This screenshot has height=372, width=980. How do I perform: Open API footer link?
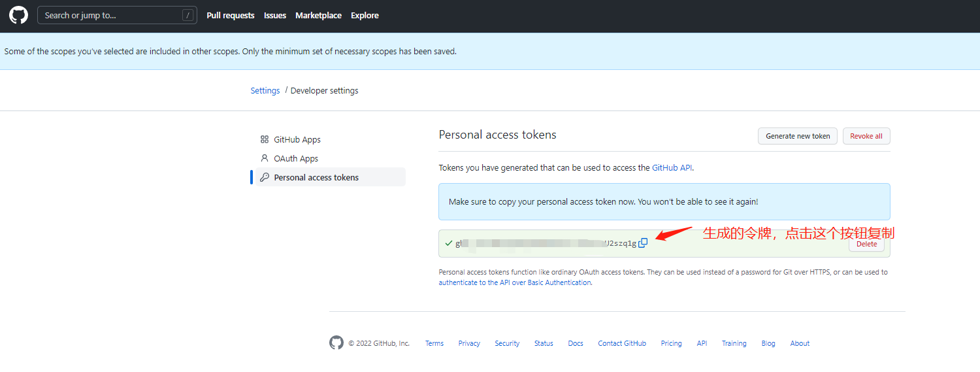point(702,343)
